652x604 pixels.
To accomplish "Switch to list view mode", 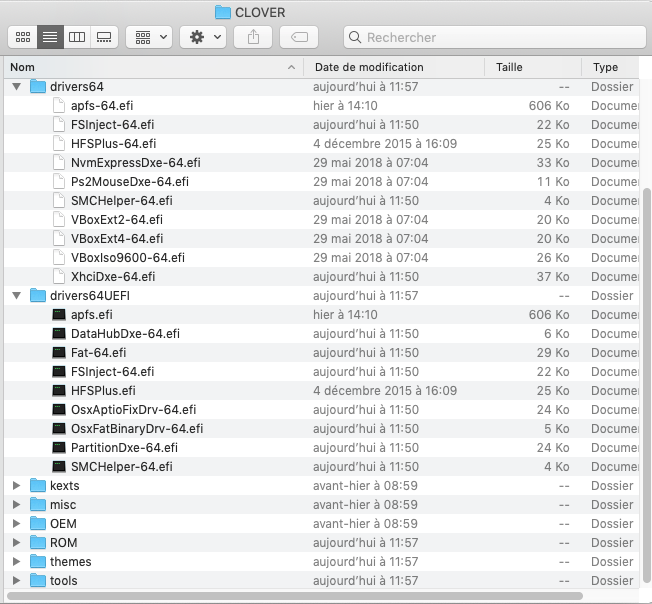I will tap(50, 37).
